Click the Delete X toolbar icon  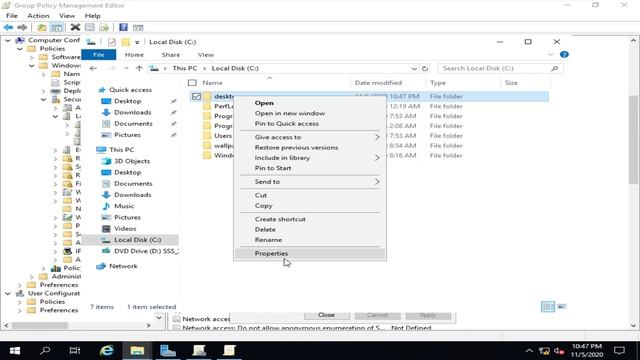coord(75,27)
